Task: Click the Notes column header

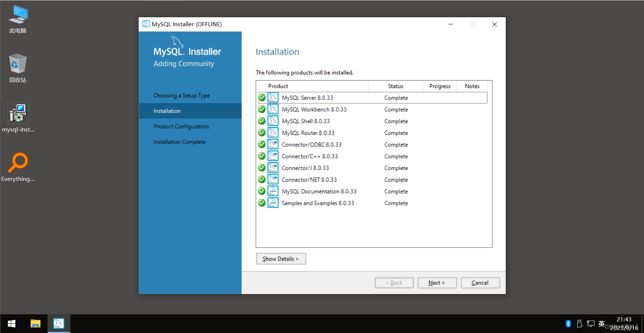Action: 472,86
